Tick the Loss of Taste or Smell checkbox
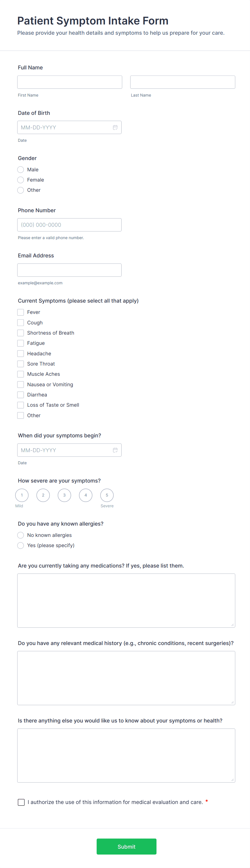 pyautogui.click(x=20, y=405)
